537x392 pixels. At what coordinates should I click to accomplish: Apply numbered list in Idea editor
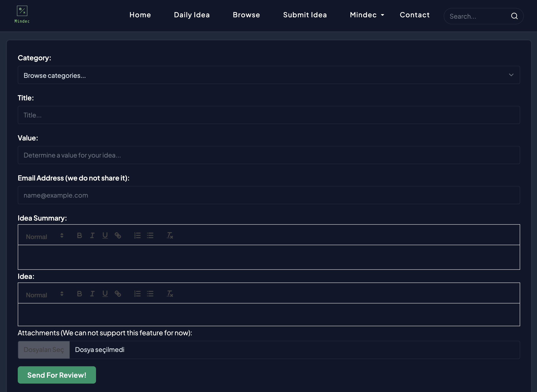pos(137,294)
